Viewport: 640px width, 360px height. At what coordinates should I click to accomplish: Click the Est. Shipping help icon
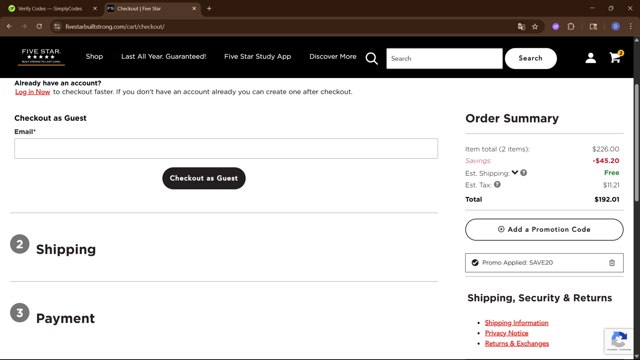click(524, 173)
